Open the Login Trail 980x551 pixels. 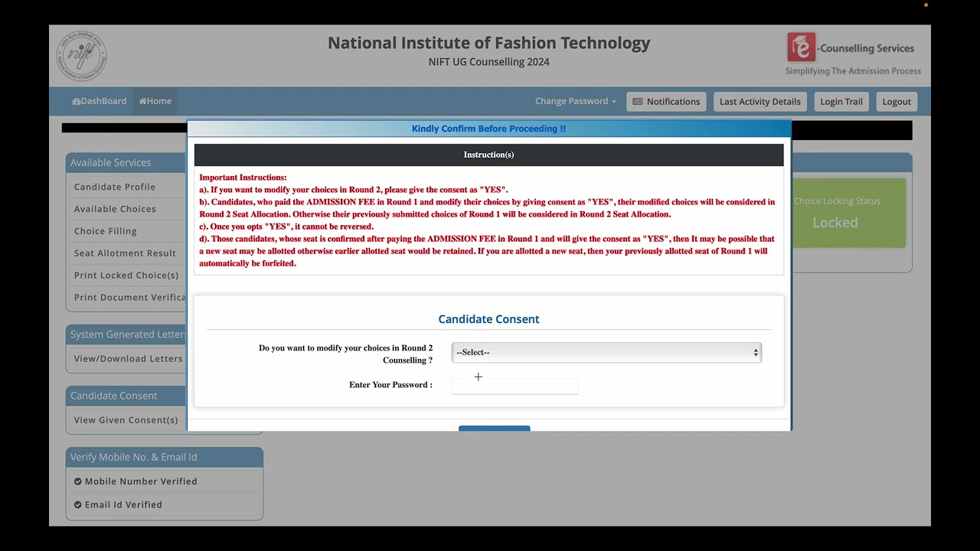841,102
